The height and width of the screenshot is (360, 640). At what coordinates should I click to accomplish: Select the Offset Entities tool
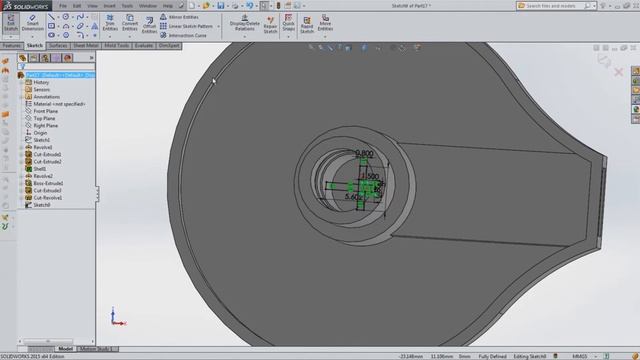click(149, 25)
